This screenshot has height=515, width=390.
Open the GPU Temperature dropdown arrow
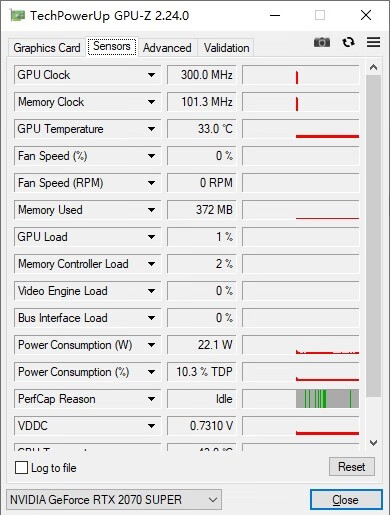[151, 129]
